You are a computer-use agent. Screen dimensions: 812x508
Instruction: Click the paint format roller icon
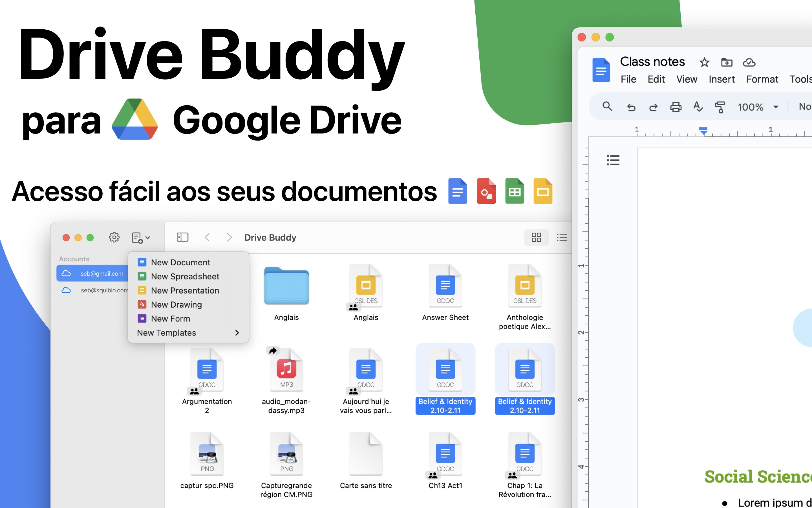720,107
